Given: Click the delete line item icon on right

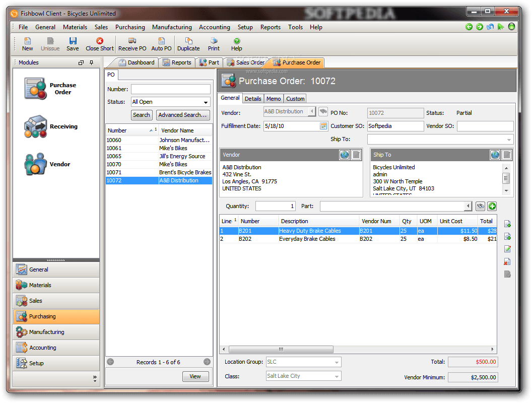Looking at the screenshot, I should point(507,261).
